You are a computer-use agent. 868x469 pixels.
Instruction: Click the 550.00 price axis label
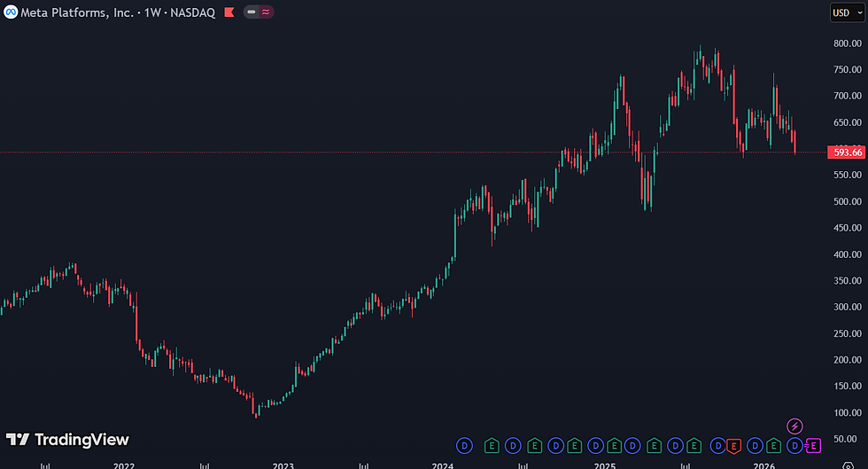pos(848,175)
